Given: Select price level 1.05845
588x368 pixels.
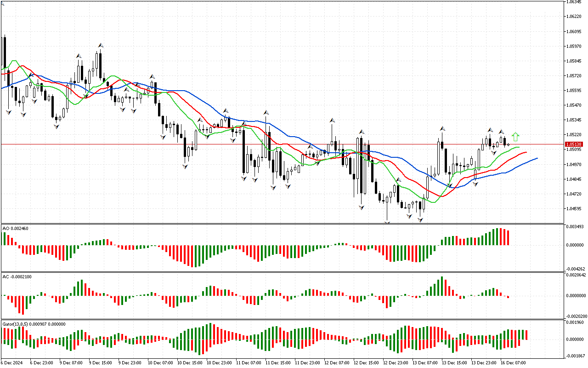Looking at the screenshot, I should tap(574, 61).
